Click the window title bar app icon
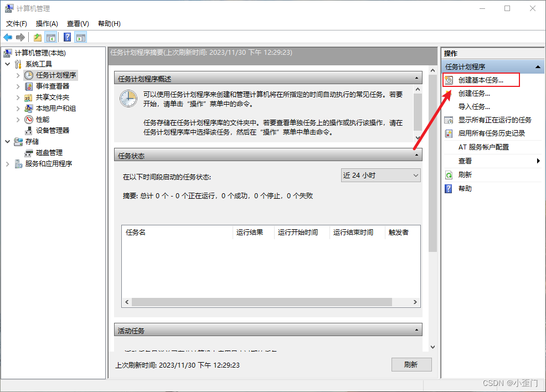The height and width of the screenshot is (392, 546). (9, 8)
